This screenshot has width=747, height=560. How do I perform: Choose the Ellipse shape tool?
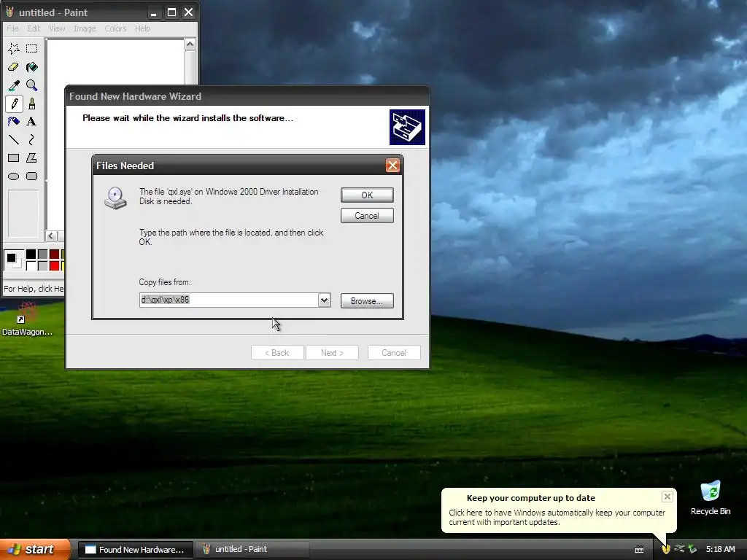(x=13, y=176)
